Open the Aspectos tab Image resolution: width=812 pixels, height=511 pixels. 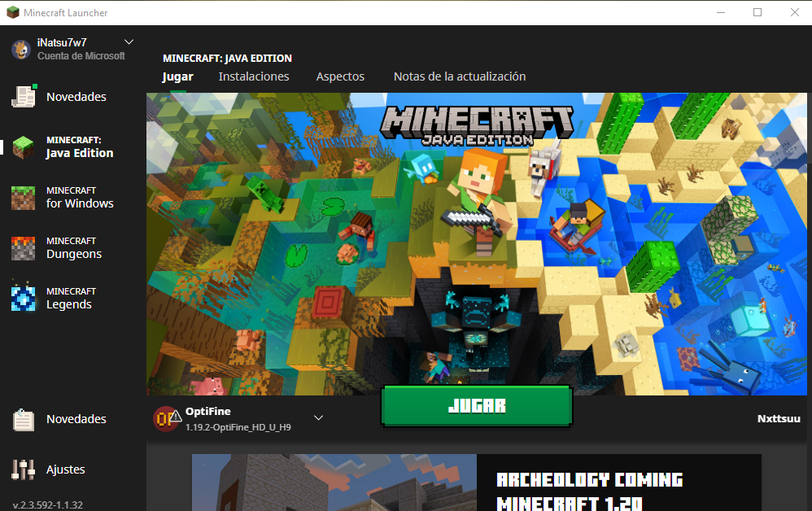(x=340, y=76)
